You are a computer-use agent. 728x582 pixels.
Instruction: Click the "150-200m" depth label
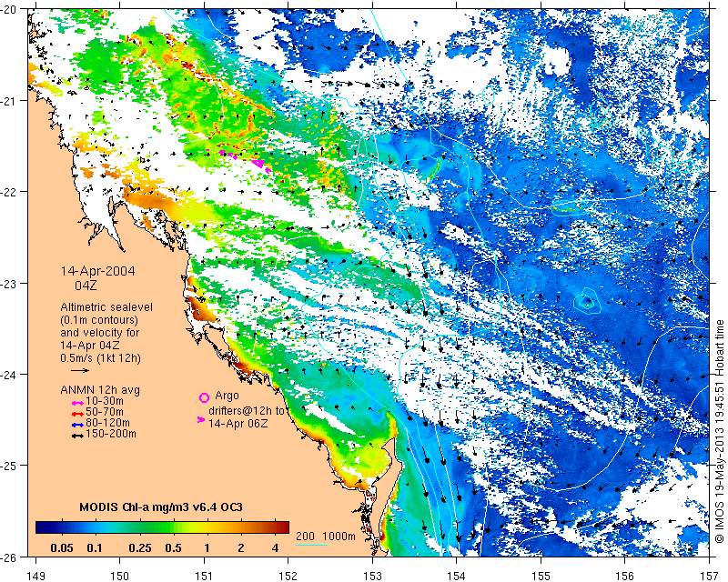point(111,434)
